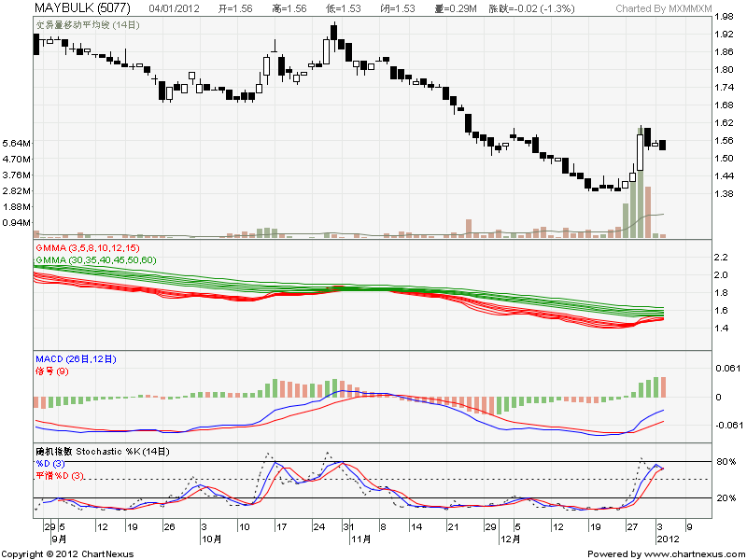Image resolution: width=747 pixels, height=560 pixels.
Task: Select the volume moving average (14日) label
Action: click(88, 25)
